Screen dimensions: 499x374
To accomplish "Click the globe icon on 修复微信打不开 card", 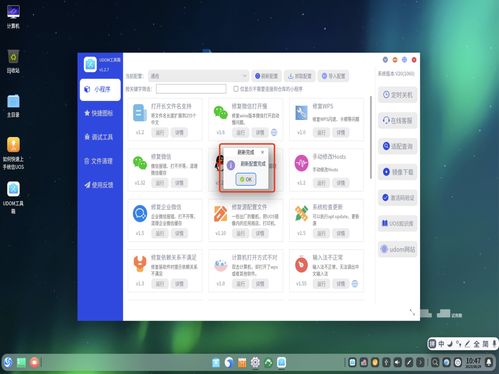I will pos(274,132).
